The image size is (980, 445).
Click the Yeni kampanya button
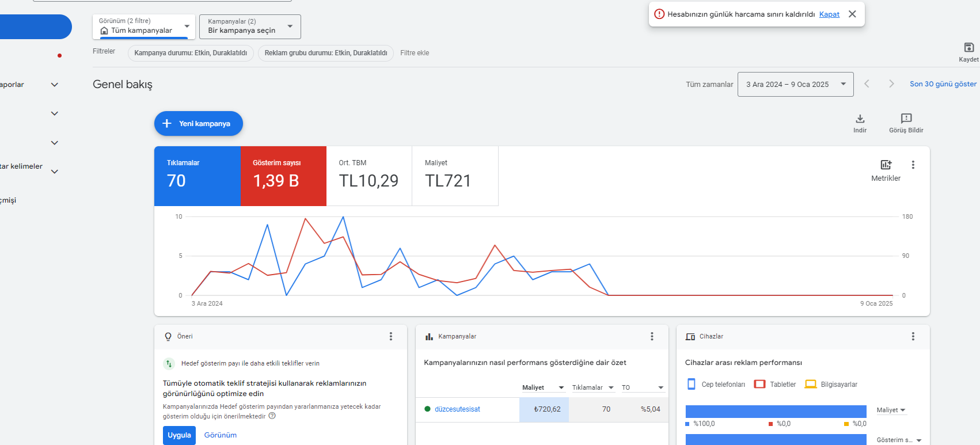pos(199,123)
